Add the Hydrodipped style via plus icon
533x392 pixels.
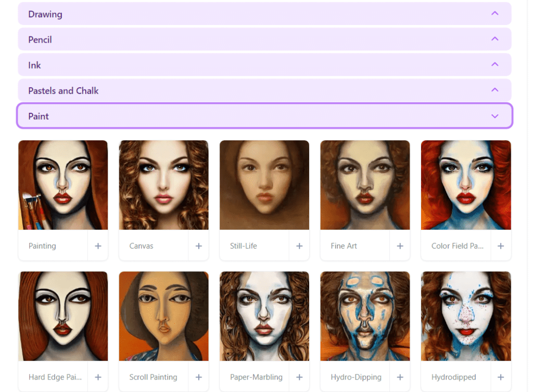pyautogui.click(x=501, y=377)
